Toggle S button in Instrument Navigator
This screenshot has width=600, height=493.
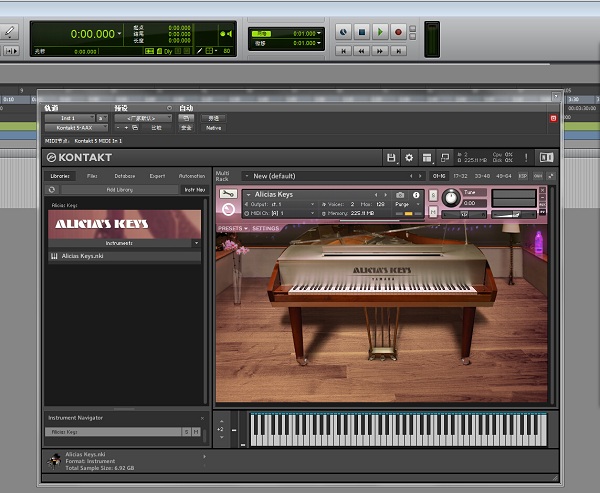(186, 432)
